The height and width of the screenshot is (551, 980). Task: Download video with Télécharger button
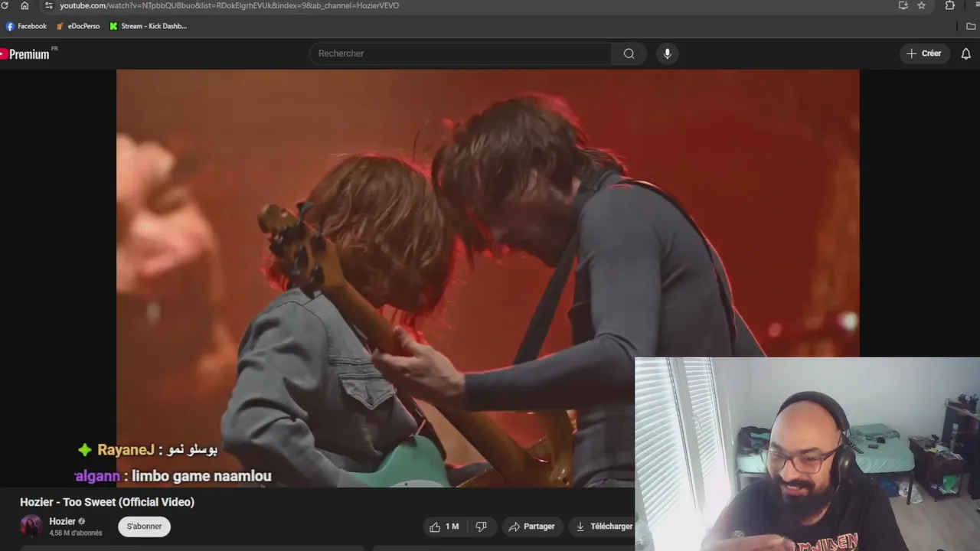tap(604, 527)
